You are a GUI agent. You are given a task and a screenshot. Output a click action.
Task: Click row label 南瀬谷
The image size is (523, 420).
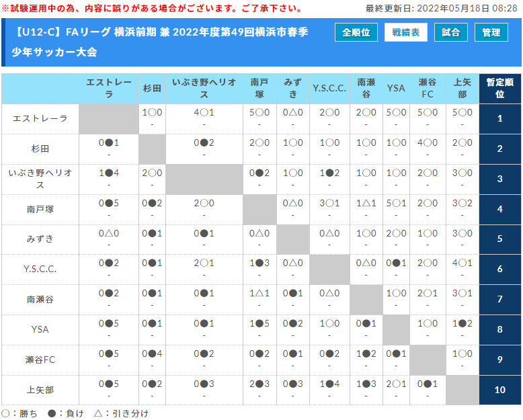(40, 299)
